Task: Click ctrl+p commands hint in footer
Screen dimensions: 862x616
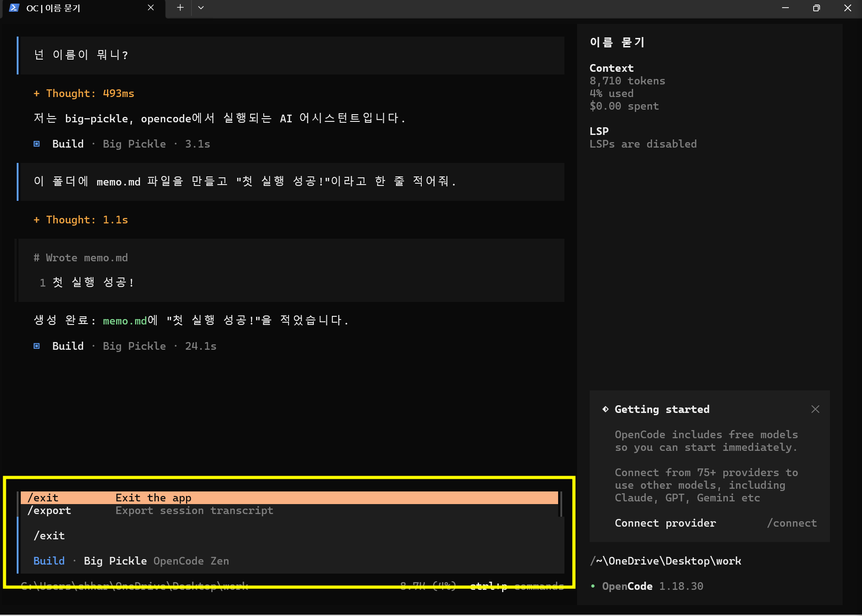Action: pyautogui.click(x=517, y=586)
